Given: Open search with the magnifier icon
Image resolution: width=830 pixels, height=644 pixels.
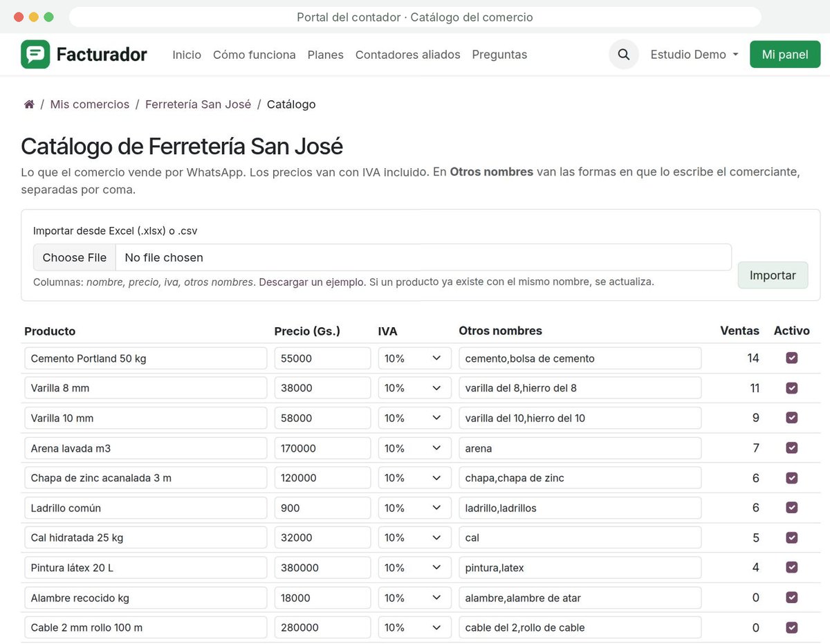Looking at the screenshot, I should coord(623,54).
